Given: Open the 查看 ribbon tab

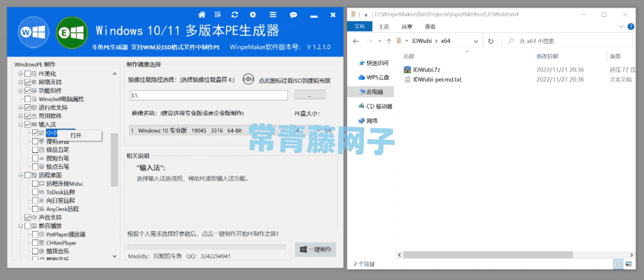Looking at the screenshot, I should coord(431,27).
